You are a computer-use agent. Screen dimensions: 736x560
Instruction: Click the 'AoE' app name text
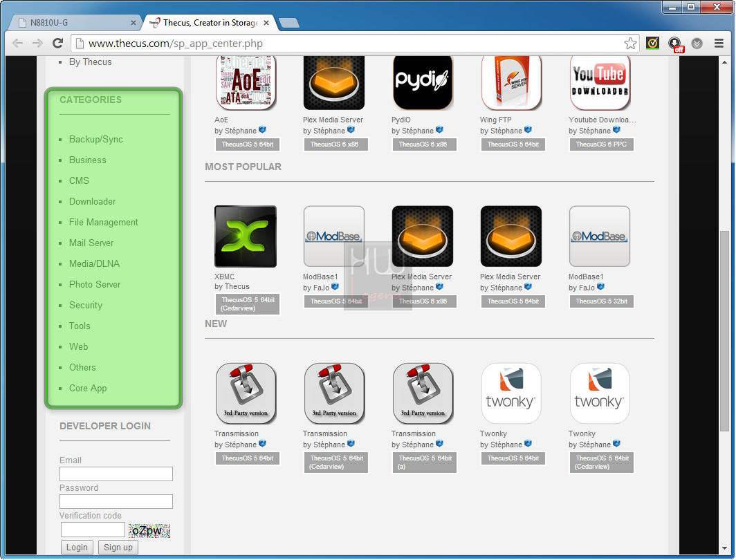(221, 120)
